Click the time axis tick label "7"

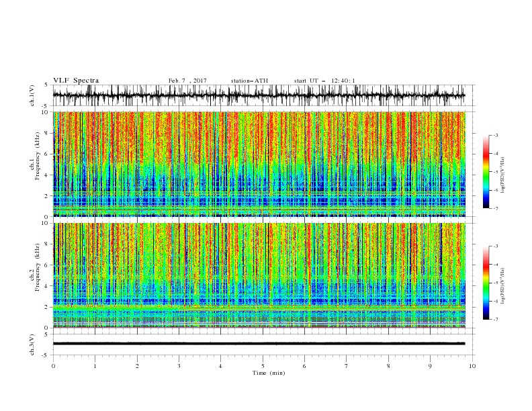click(347, 366)
